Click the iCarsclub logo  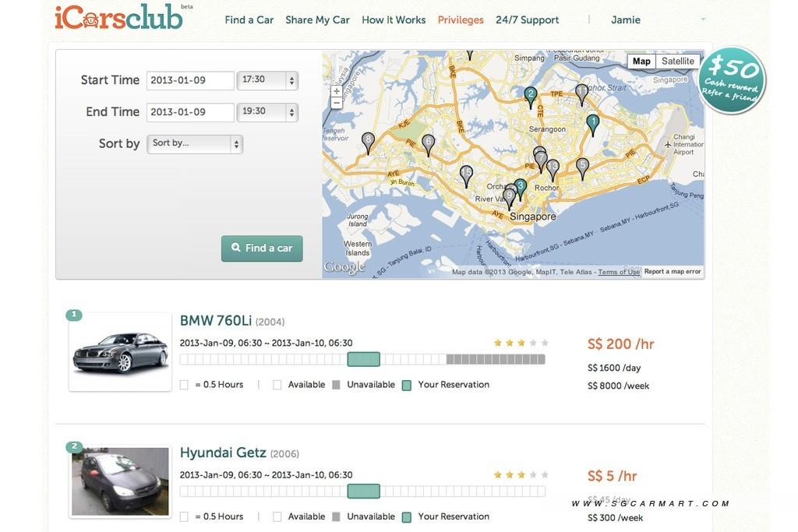118,18
